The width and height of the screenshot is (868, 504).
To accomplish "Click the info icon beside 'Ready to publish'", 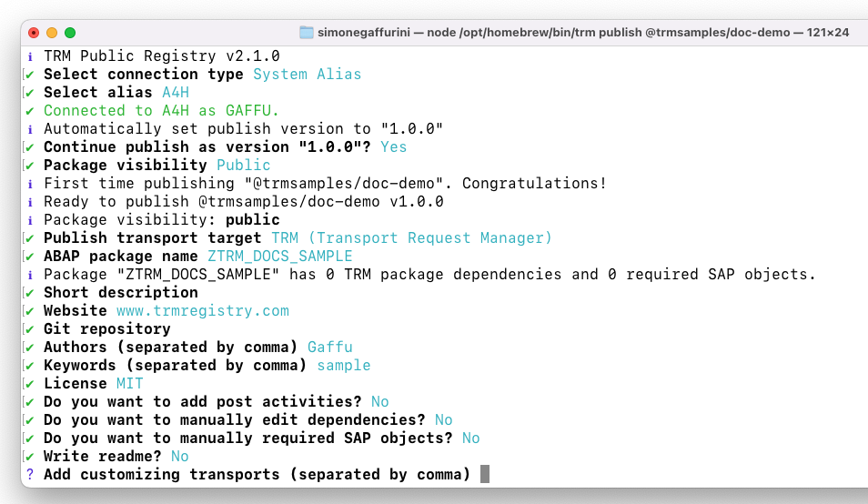I will point(30,203).
